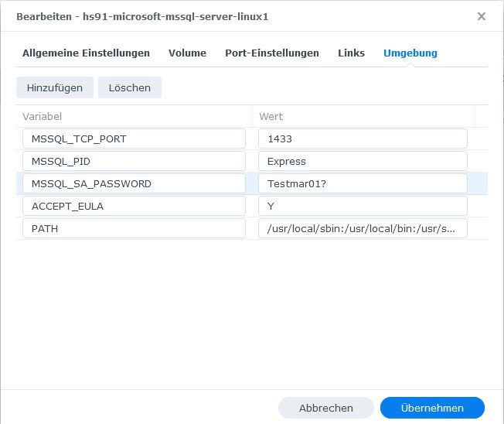Edit the ACCEPT_EULA value Y field
This screenshot has height=424, width=504.
coord(363,207)
